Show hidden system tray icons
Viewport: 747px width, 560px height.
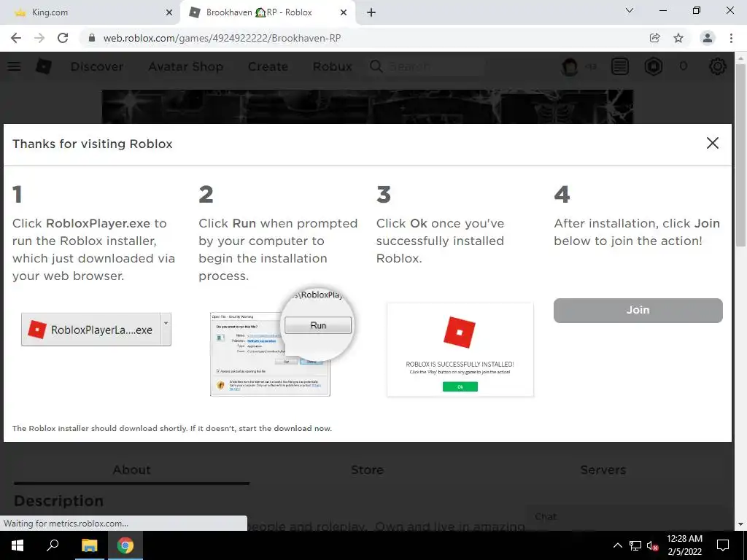pyautogui.click(x=617, y=545)
